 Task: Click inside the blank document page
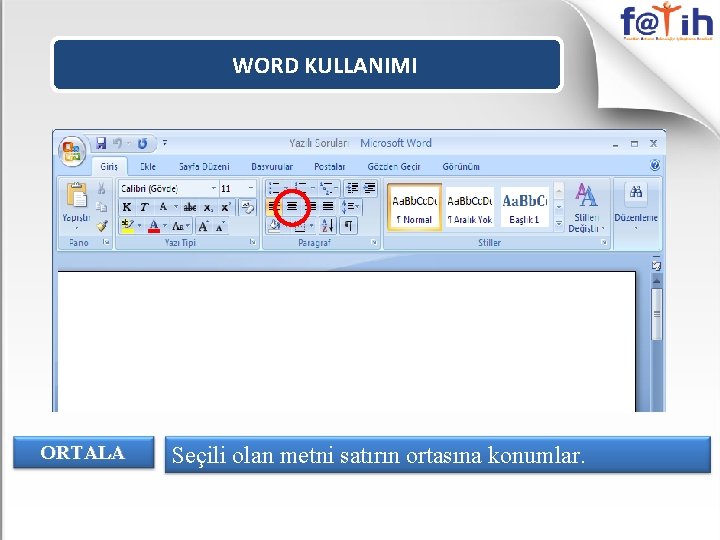347,342
